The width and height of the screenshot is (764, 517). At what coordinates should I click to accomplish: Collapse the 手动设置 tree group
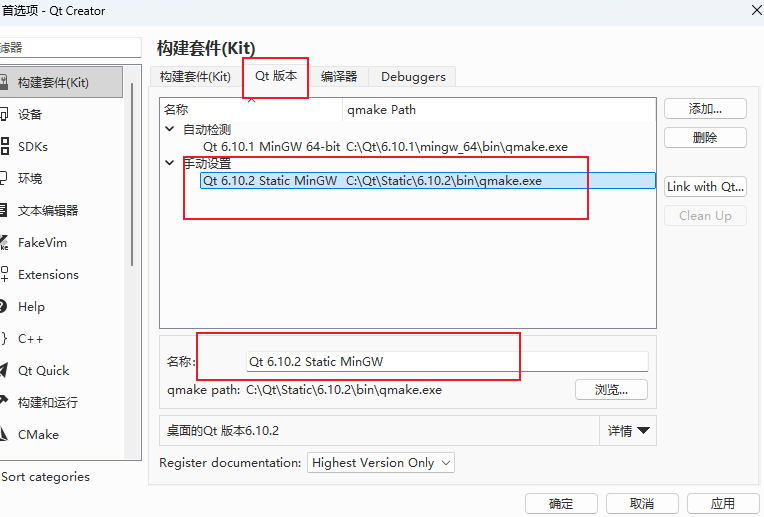170,163
